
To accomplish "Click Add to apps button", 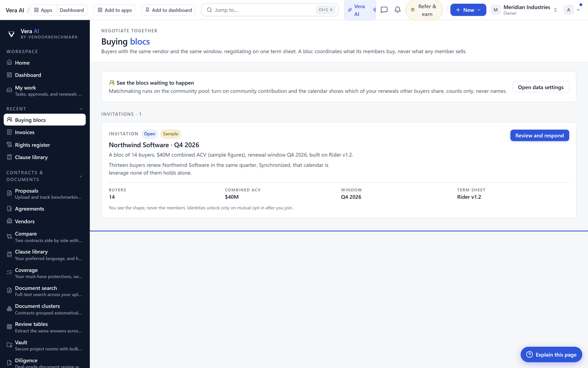I will tap(115, 10).
